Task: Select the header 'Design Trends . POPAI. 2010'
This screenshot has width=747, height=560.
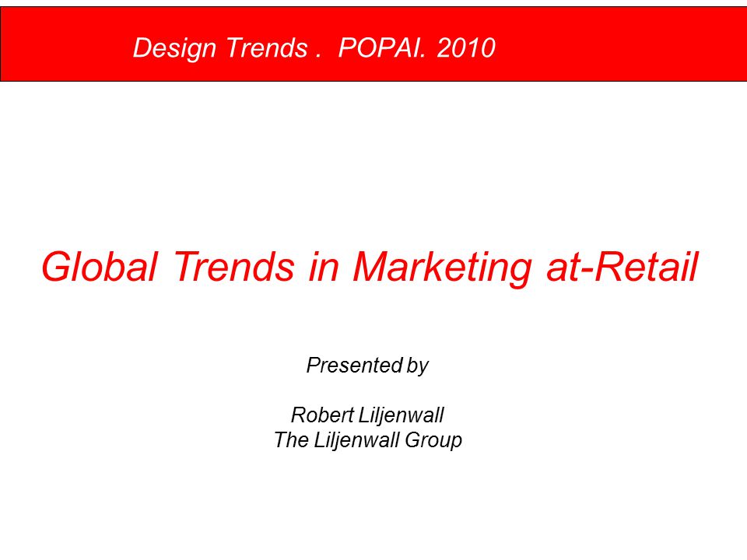Action: [314, 48]
